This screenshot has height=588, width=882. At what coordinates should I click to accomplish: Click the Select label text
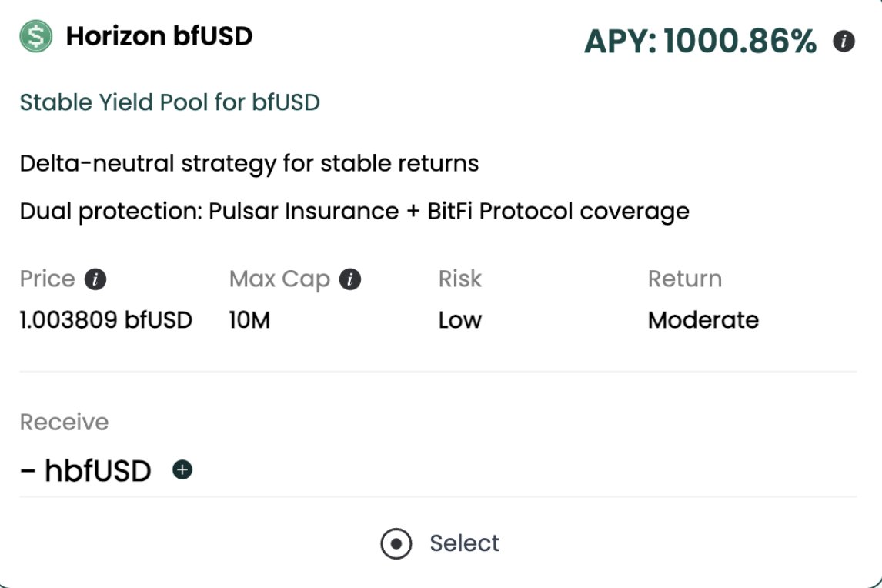point(464,543)
